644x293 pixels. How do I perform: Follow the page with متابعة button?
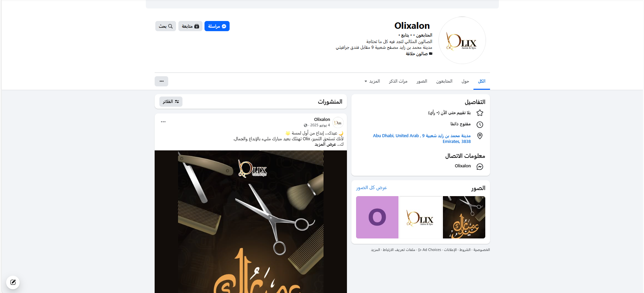coord(190,26)
